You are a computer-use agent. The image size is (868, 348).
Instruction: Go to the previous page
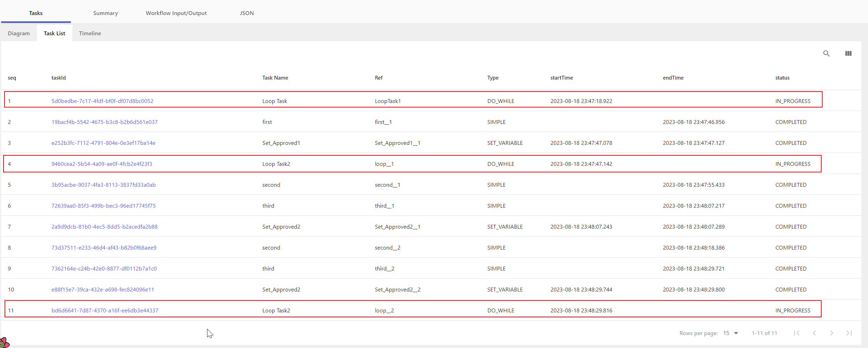(x=815, y=333)
